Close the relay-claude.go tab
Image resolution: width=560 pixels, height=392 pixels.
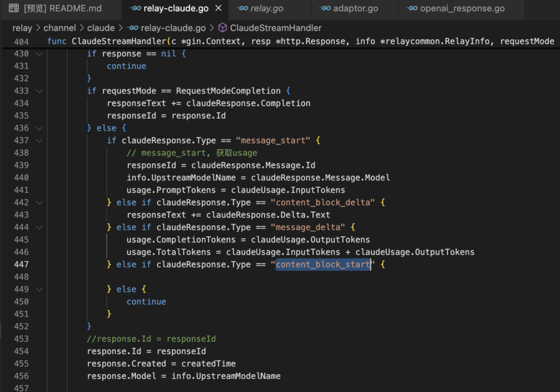pyautogui.click(x=219, y=8)
